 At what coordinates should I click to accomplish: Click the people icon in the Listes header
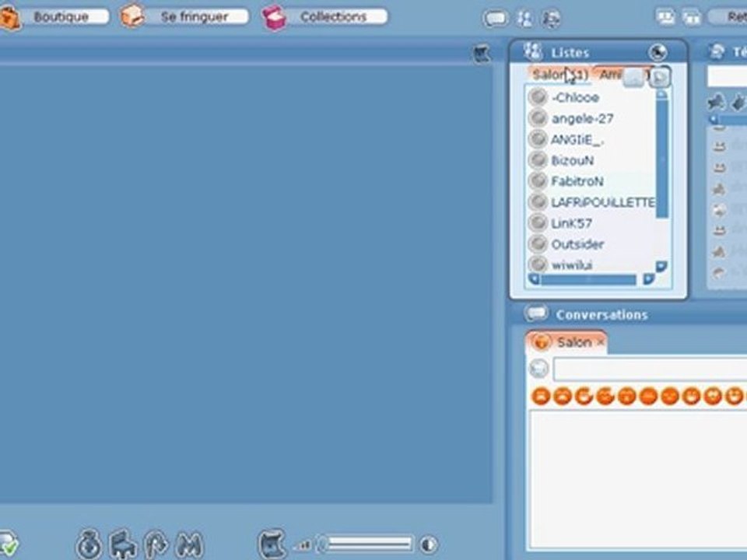[532, 51]
